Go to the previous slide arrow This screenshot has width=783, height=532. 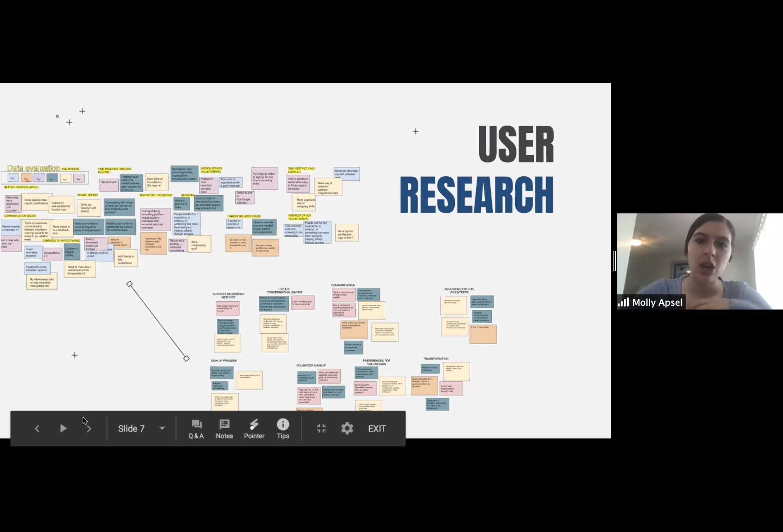pyautogui.click(x=37, y=429)
